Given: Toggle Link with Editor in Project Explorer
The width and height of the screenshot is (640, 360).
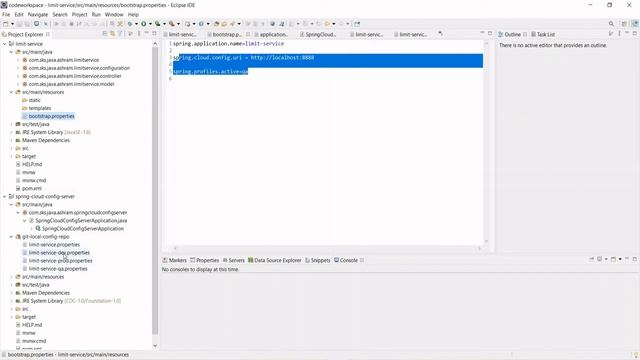Looking at the screenshot, I should pos(112,34).
